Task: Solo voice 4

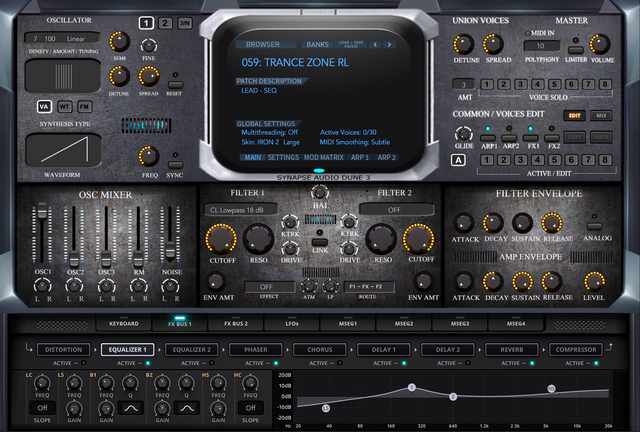Action: coord(538,85)
